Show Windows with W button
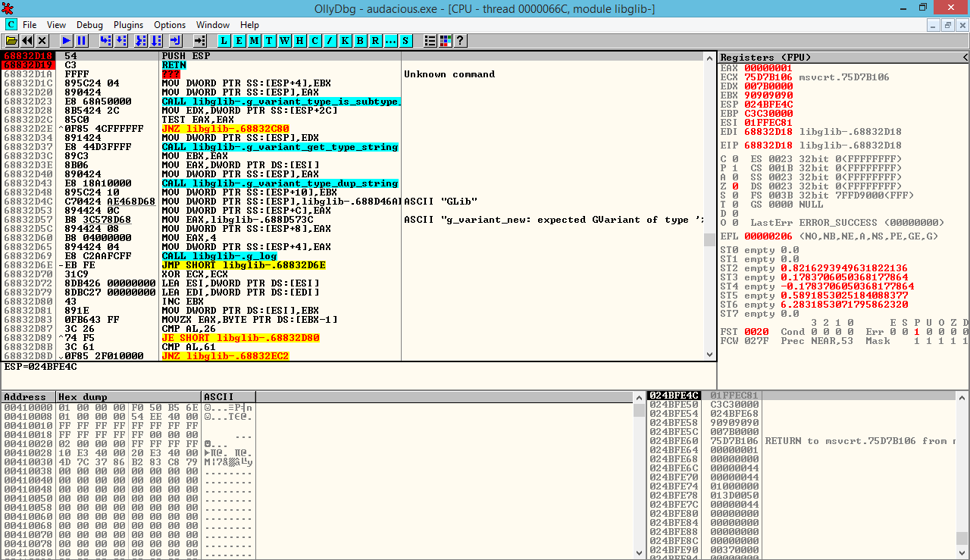The width and height of the screenshot is (970, 560). pos(285,40)
